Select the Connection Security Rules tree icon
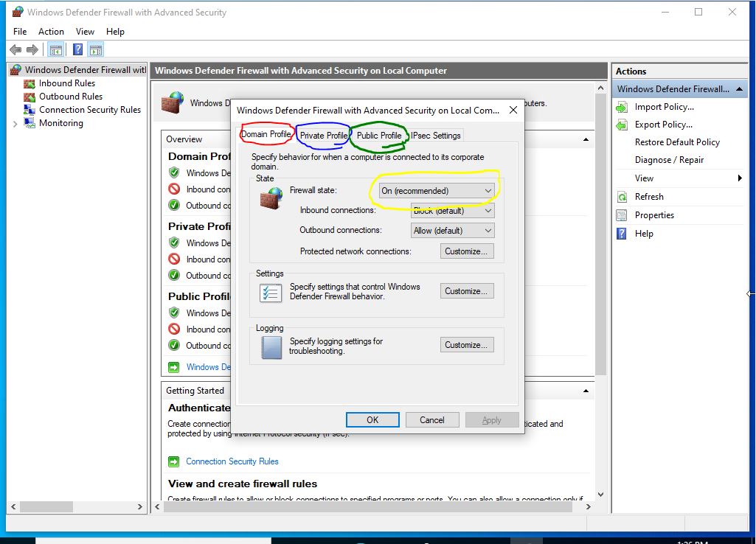Viewport: 756px width, 544px height. click(x=30, y=110)
